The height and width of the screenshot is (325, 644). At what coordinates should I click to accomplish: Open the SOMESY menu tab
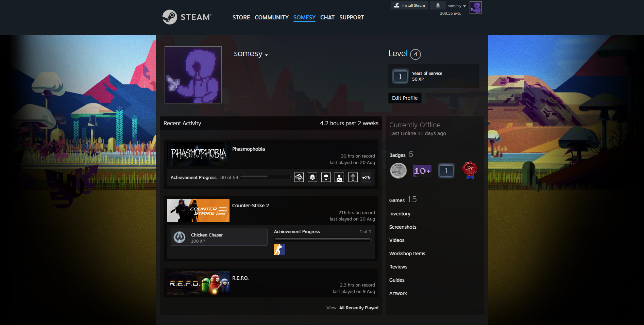coord(304,17)
